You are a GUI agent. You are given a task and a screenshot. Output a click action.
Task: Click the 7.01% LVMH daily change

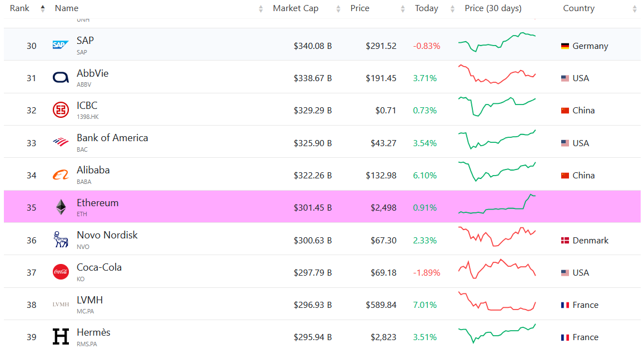coord(425,305)
